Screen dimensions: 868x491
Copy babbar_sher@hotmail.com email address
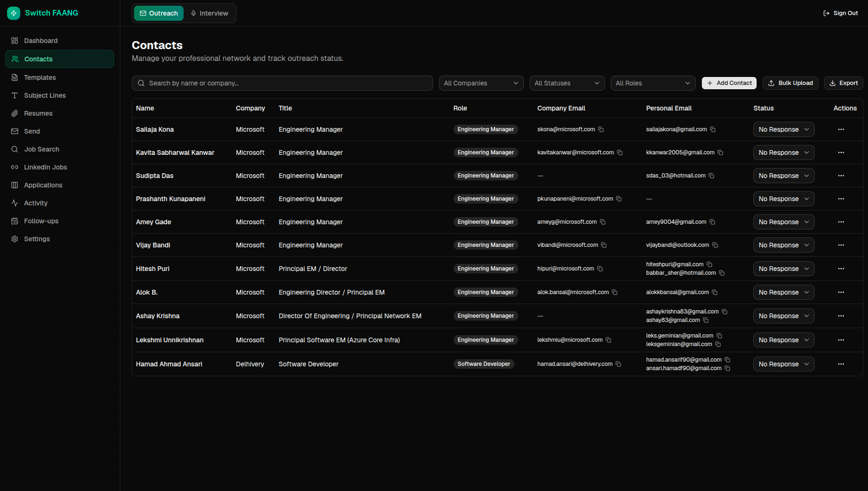pos(722,273)
